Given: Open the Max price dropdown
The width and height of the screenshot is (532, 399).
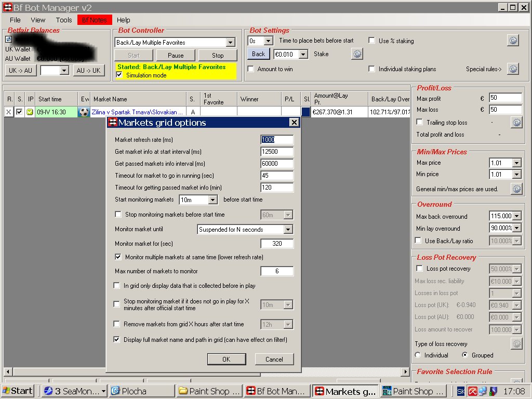Looking at the screenshot, I should click(516, 163).
